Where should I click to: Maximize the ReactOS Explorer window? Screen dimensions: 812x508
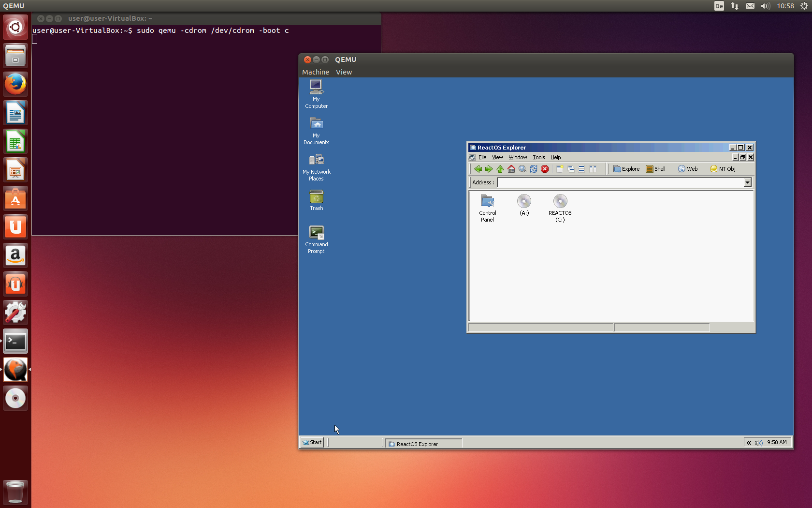click(740, 148)
